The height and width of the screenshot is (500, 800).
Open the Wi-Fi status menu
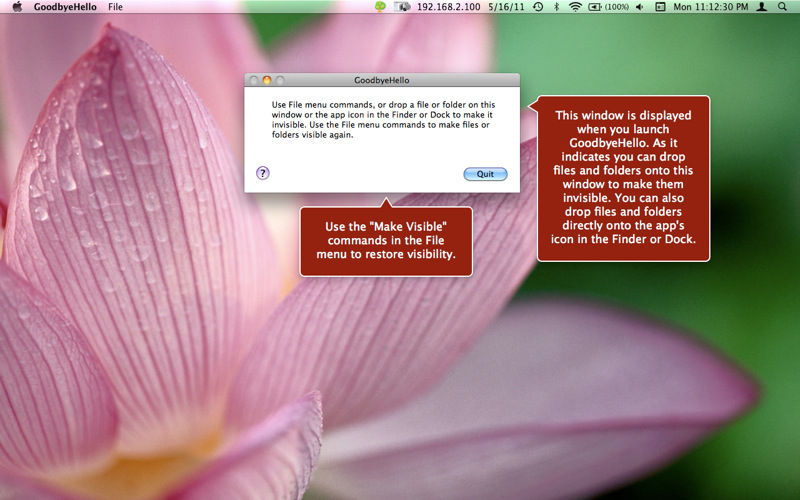575,7
